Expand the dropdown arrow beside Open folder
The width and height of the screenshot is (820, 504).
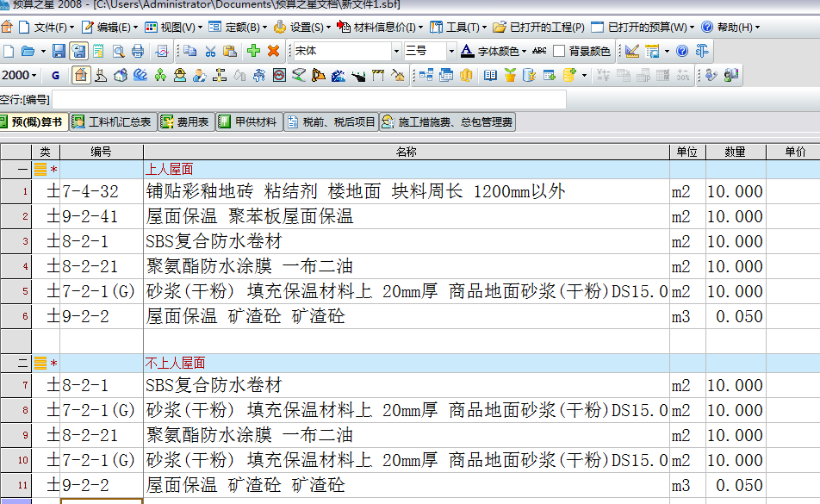(43, 51)
